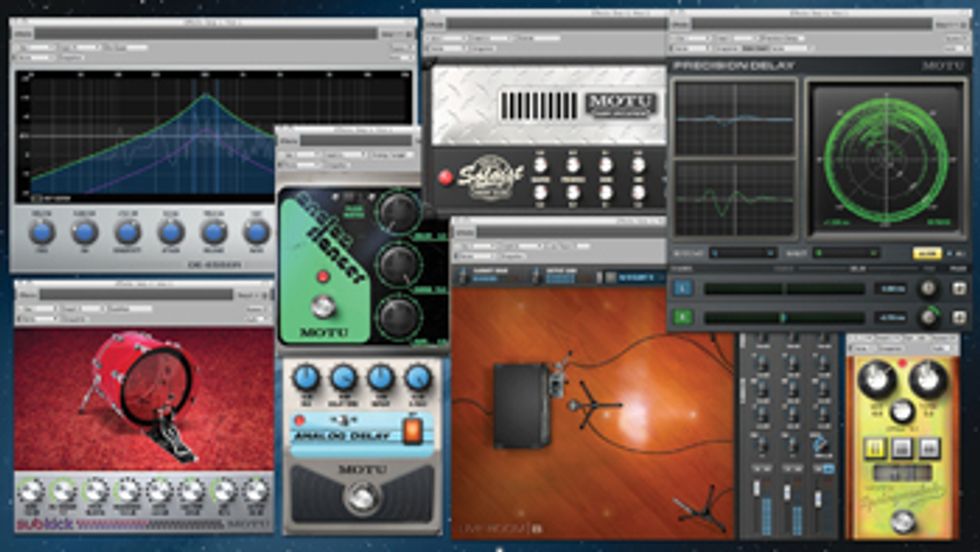Click the leftmost blue knob in De-Esser
This screenshot has height=552, width=980.
tap(42, 232)
